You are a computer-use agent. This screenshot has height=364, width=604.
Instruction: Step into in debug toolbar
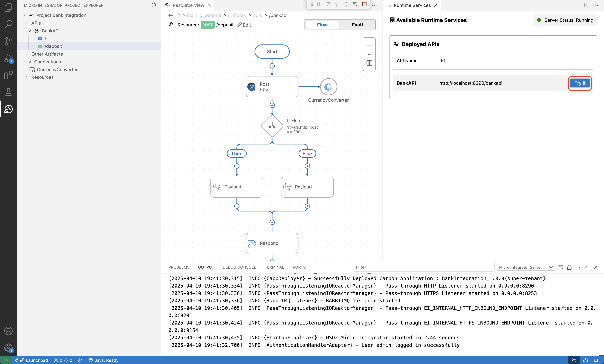337,4
